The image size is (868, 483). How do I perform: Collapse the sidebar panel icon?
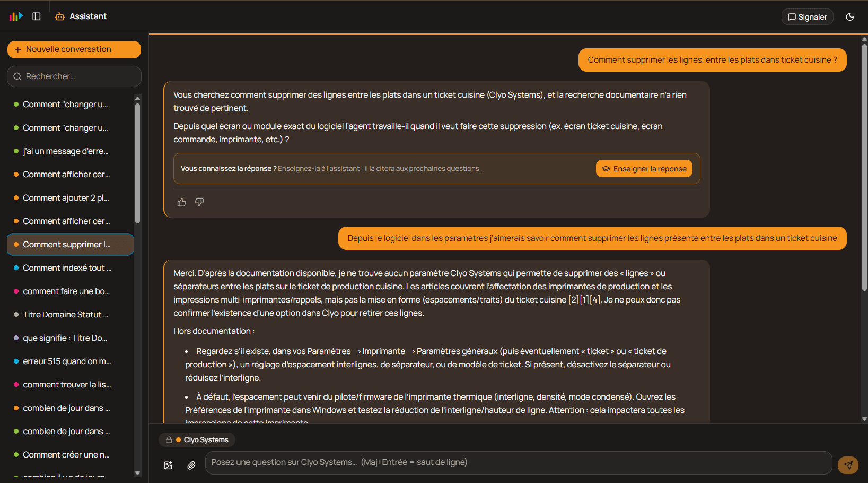click(x=37, y=16)
